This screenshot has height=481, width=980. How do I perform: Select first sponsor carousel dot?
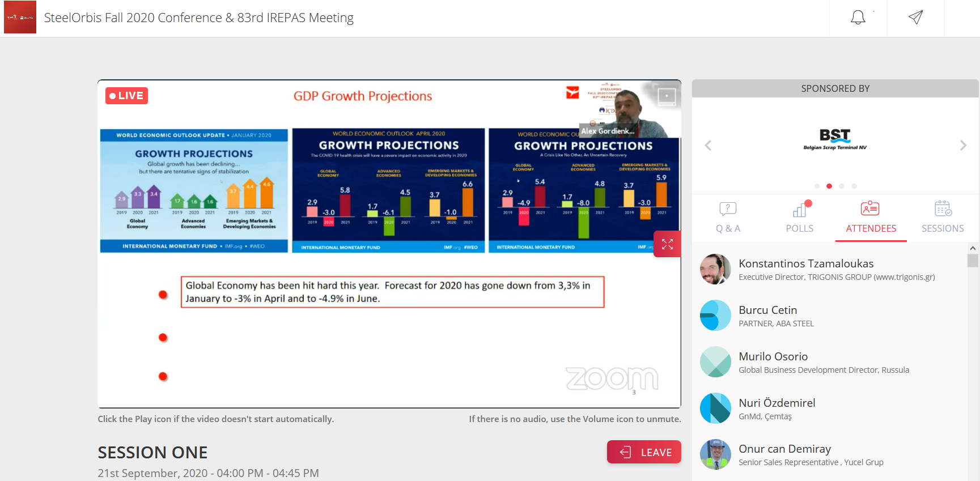coord(817,186)
